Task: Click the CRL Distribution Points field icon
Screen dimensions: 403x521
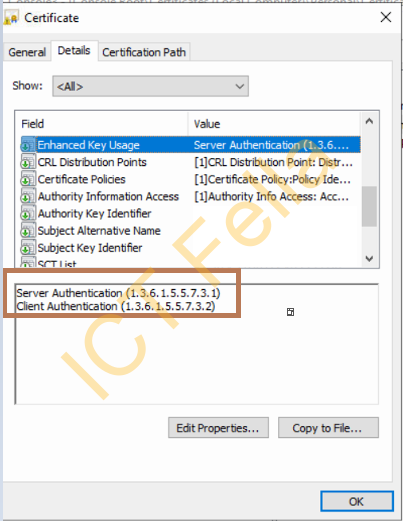Action: (28, 162)
